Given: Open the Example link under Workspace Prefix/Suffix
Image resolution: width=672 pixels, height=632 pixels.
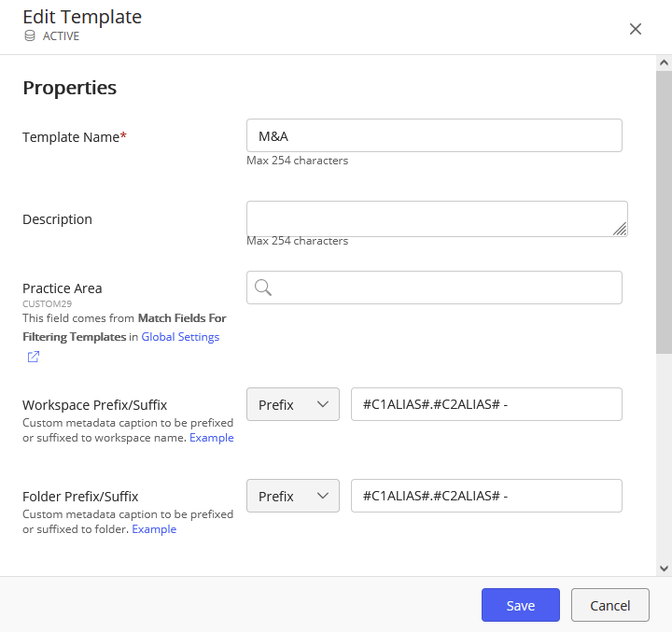Looking at the screenshot, I should click(x=211, y=438).
